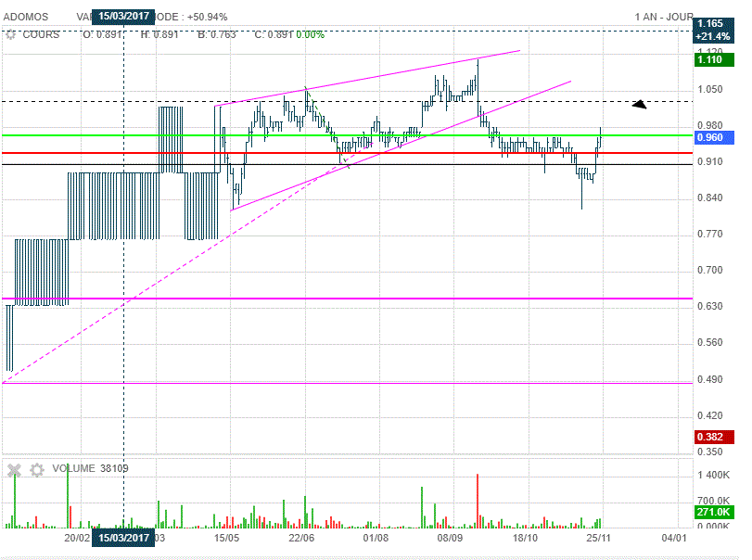
Task: Click the 0.980 price axis label
Action: tap(709, 125)
